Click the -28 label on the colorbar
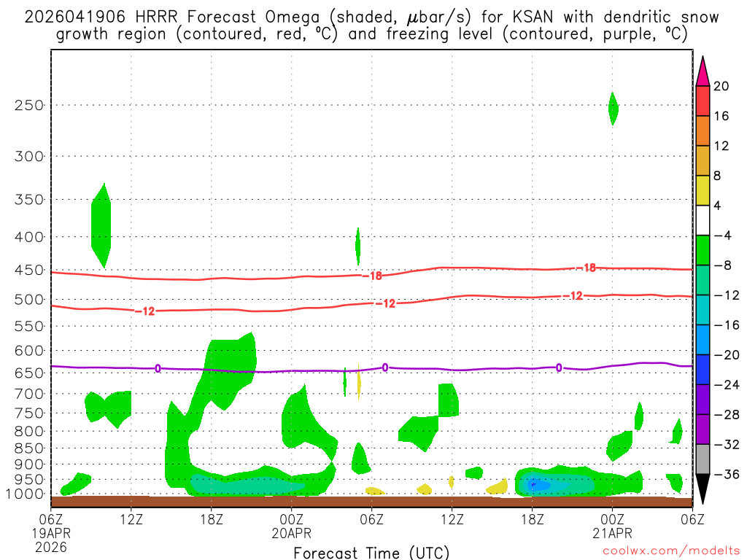This screenshot has width=747, height=560. pyautogui.click(x=726, y=415)
